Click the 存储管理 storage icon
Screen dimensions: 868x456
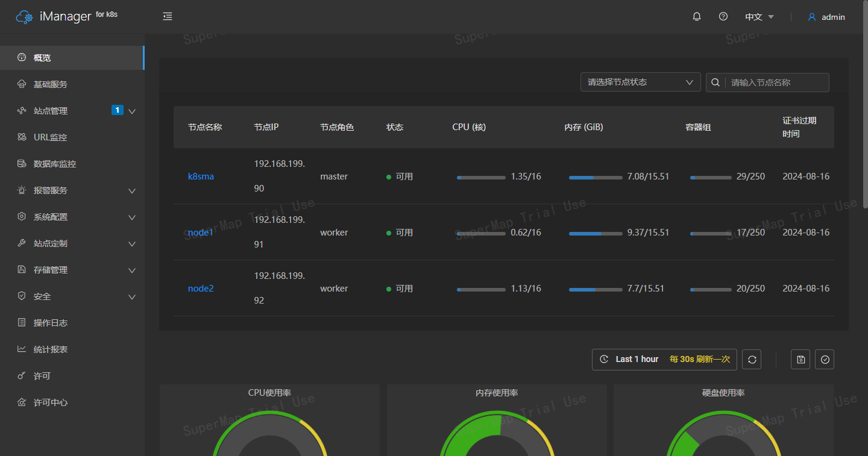tap(22, 270)
